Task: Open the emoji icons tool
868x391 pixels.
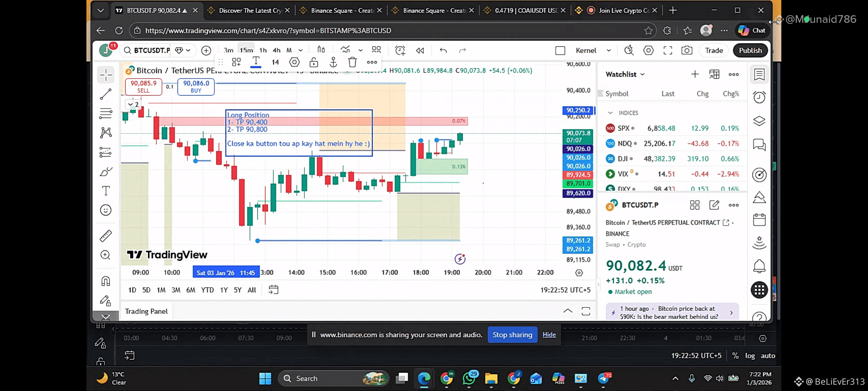Action: (106, 210)
